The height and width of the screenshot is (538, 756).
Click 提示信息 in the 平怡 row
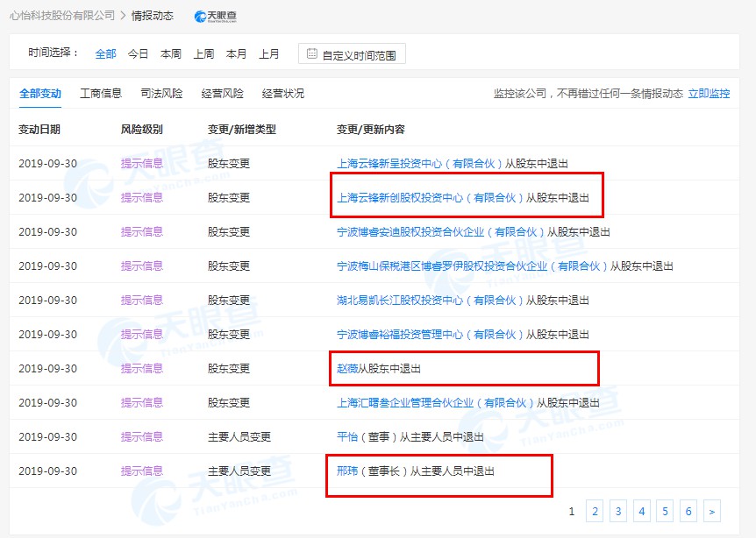pyautogui.click(x=142, y=437)
